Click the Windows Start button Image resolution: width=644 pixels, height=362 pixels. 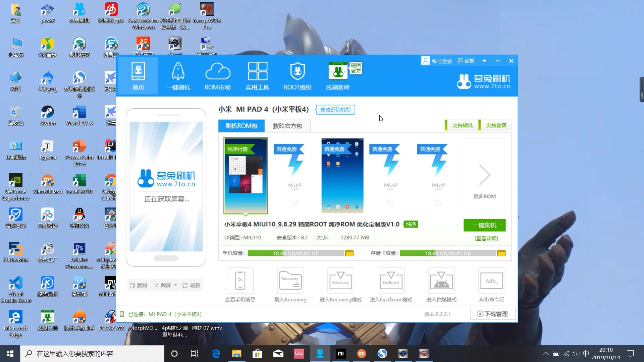10,354
